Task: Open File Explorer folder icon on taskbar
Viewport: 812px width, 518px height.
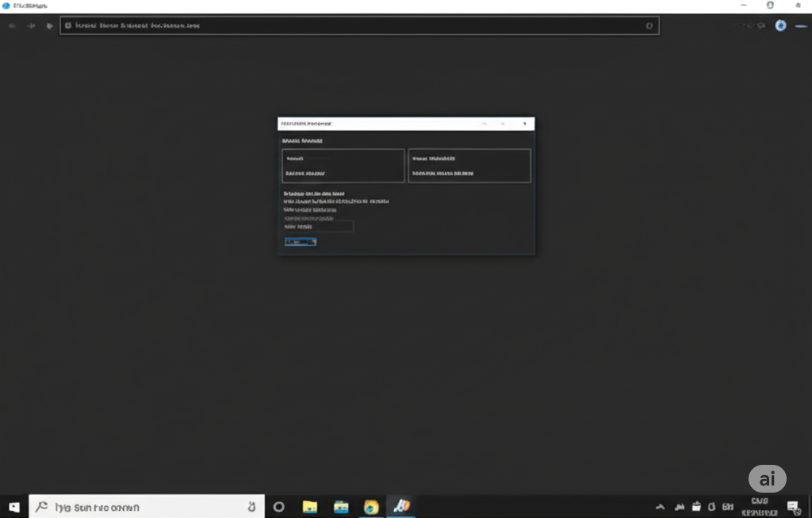Action: tap(310, 507)
